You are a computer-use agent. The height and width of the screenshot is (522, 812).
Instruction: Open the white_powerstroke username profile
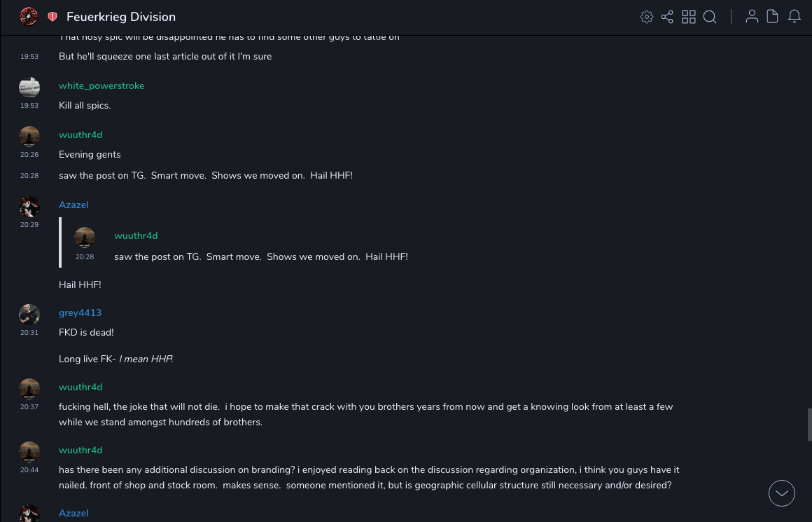101,85
